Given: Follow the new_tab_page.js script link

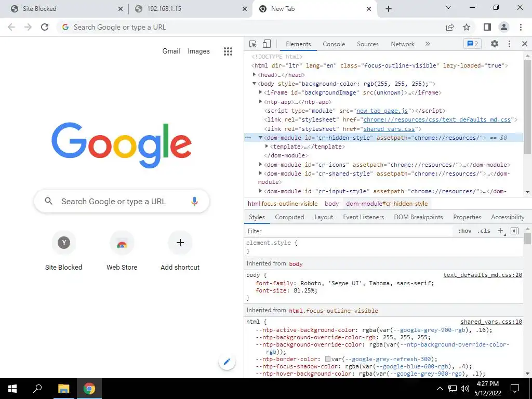Looking at the screenshot, I should 382,111.
